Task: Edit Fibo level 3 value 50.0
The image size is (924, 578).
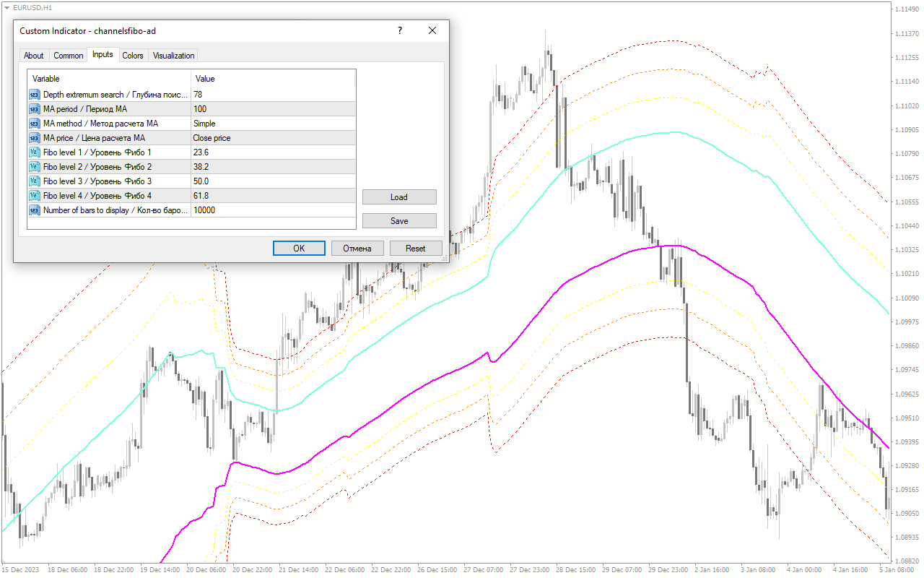Action: (x=274, y=181)
